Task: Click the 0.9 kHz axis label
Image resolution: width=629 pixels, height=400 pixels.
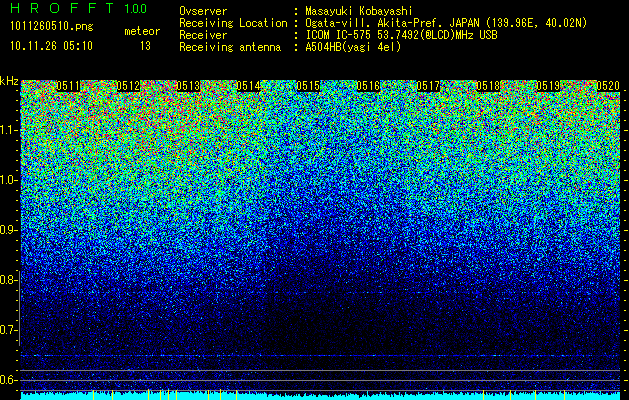Action: (x=8, y=230)
